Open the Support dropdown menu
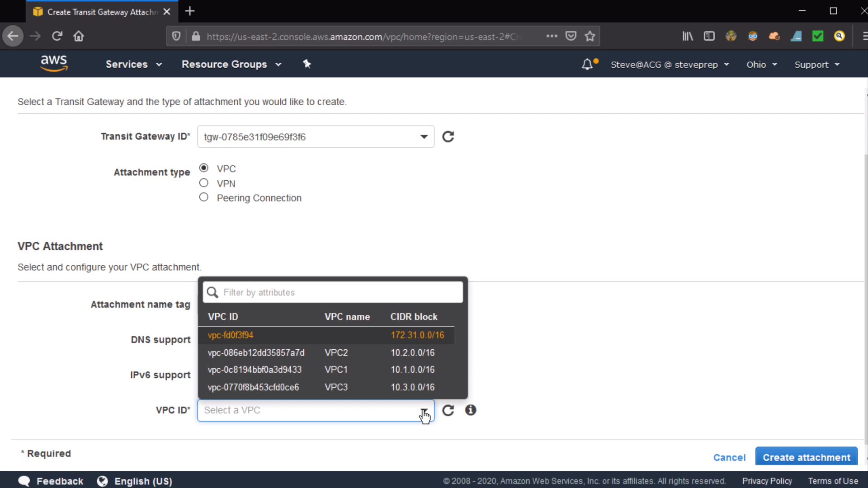The height and width of the screenshot is (488, 868). 817,65
